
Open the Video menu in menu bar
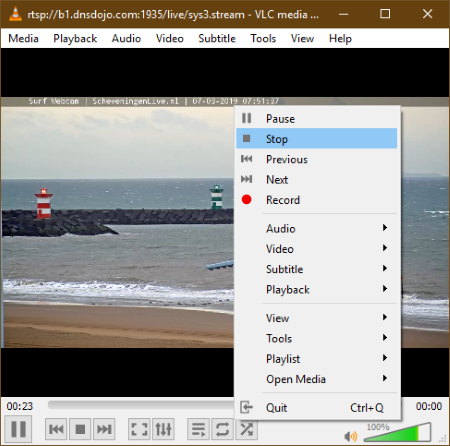tap(170, 38)
